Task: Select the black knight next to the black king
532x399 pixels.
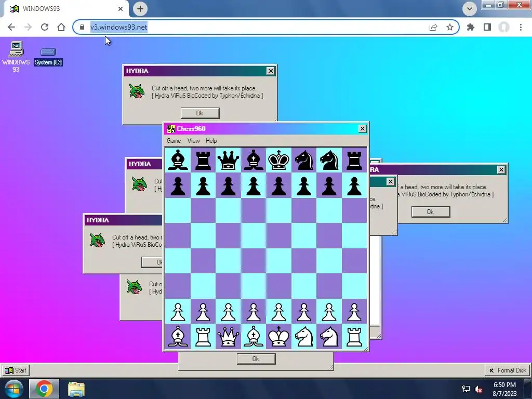Action: 303,160
